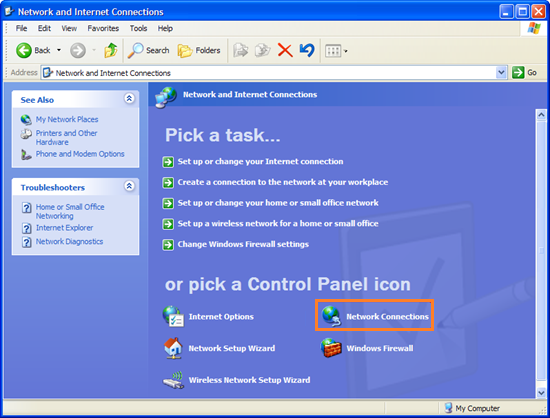Click arrow icon beside wireless network task

168,224
